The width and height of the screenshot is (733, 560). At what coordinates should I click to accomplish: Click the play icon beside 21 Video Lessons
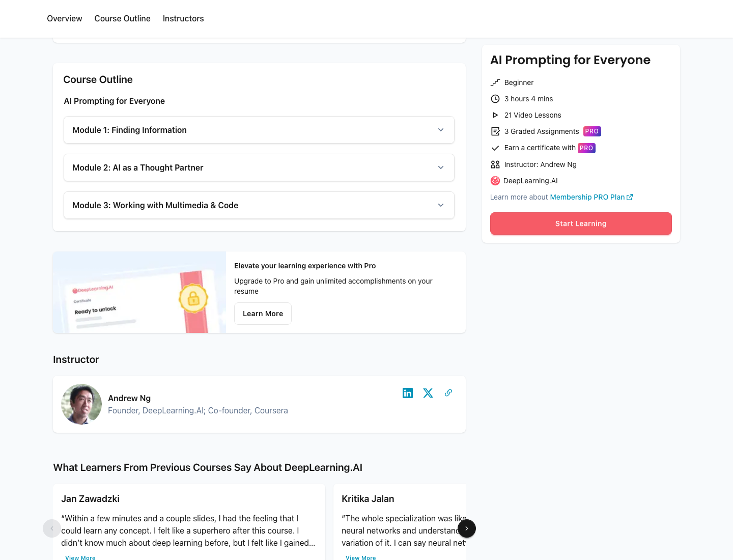(x=495, y=115)
